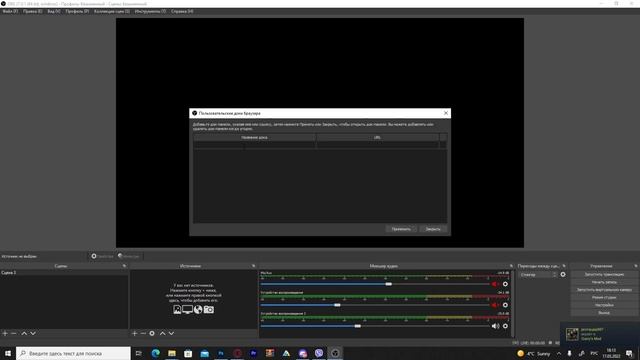The image size is (640, 360).
Task: Click Выход button in Controls
Action: pyautogui.click(x=604, y=313)
